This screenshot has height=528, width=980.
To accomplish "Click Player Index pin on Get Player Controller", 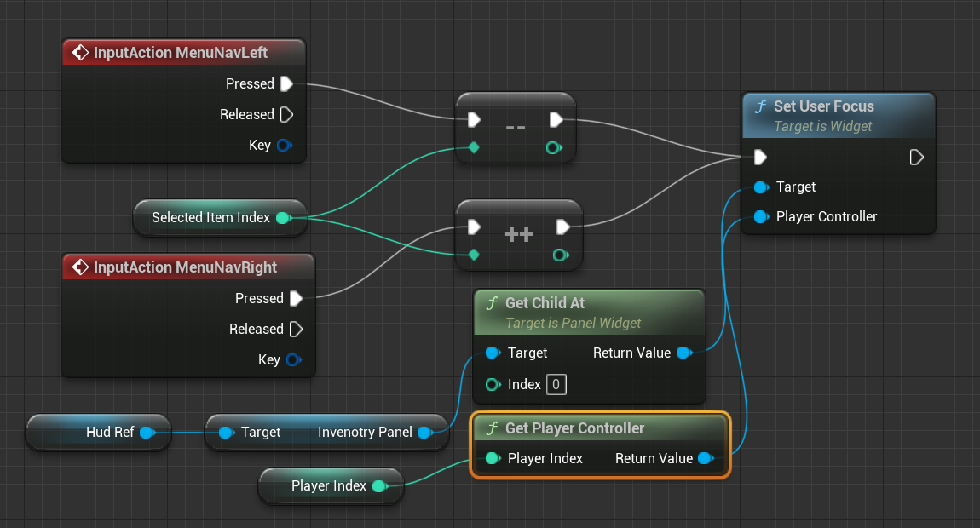I will point(493,459).
